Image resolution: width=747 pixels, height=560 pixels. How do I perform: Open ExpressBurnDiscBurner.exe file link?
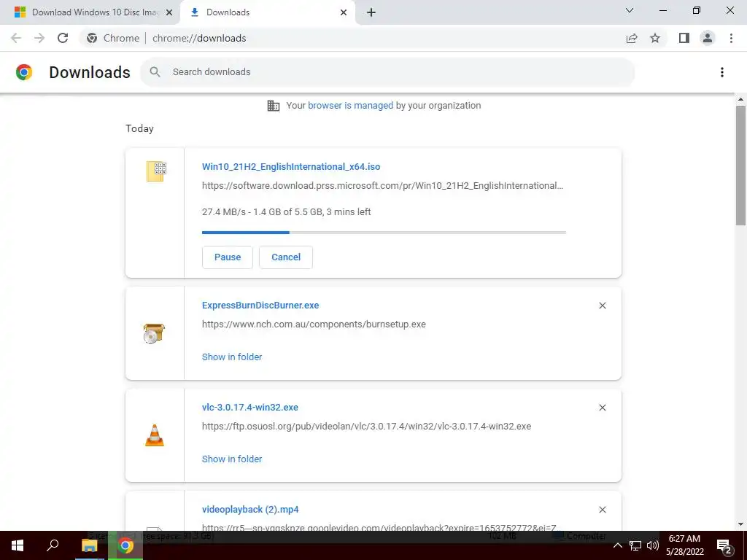point(260,306)
